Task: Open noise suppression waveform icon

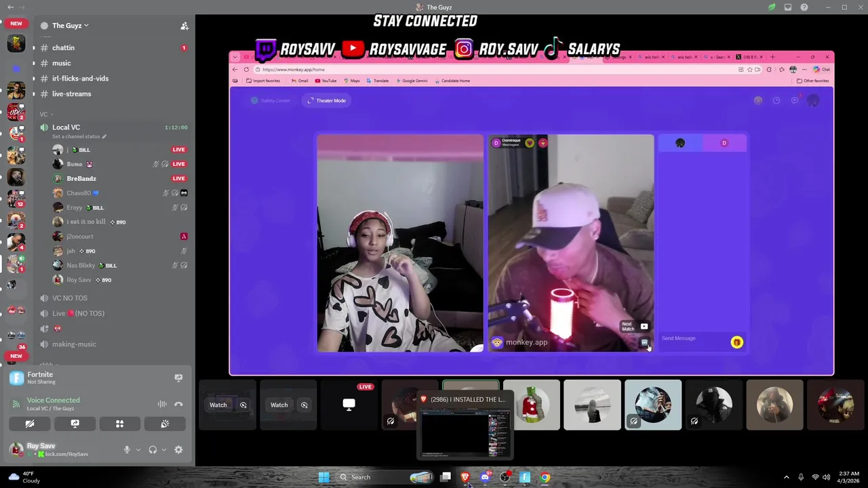Action: click(162, 405)
